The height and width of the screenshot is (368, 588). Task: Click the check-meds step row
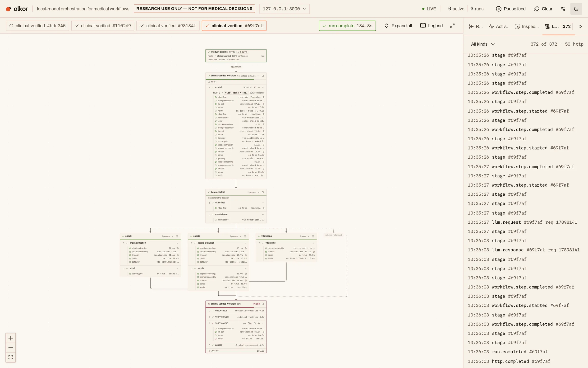click(x=236, y=311)
